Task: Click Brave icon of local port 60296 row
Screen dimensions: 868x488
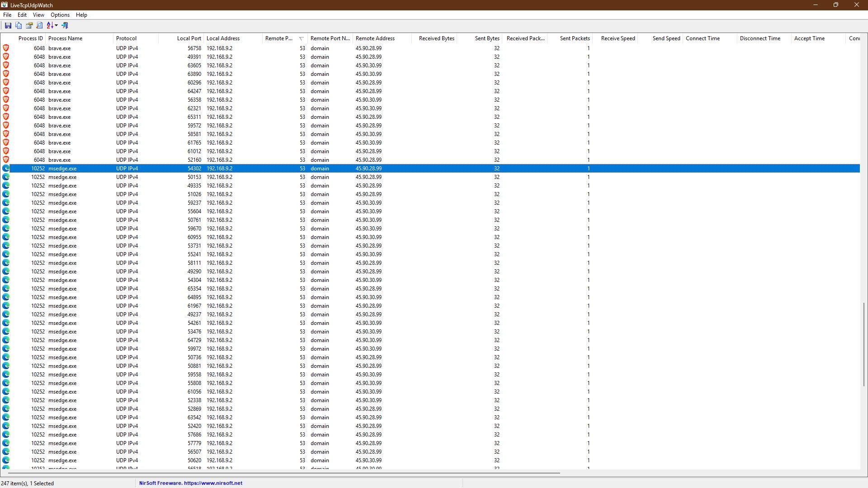Action: 6,82
